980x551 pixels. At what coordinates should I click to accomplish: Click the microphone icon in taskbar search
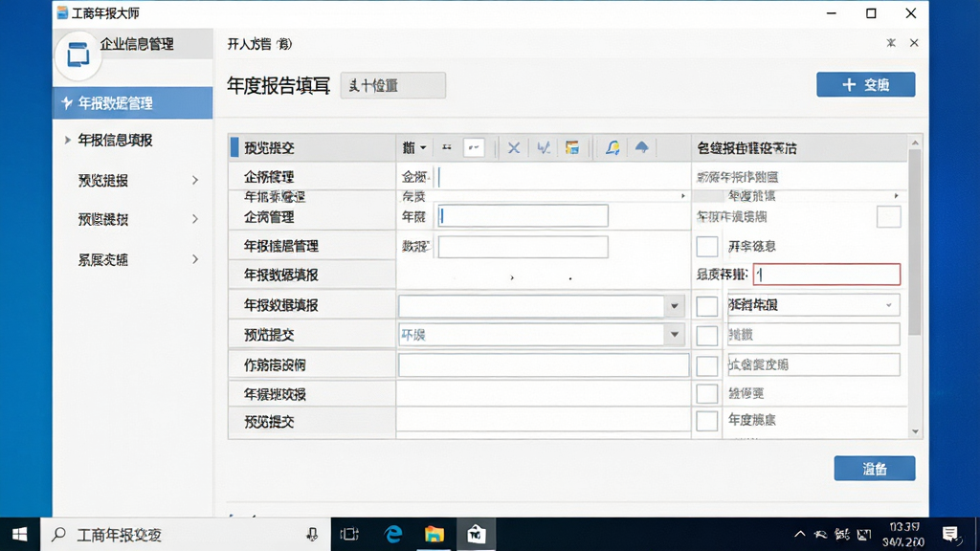tap(312, 534)
